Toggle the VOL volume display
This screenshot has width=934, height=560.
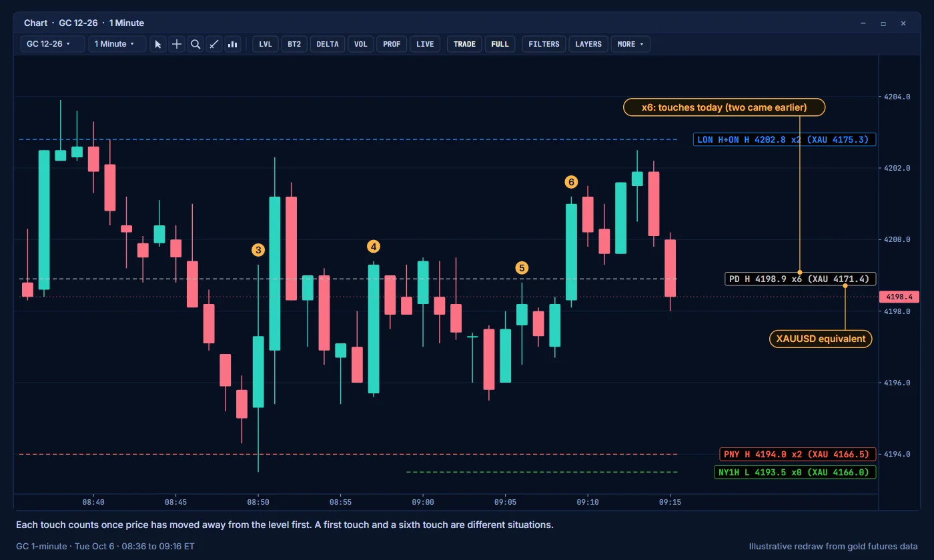(x=361, y=44)
